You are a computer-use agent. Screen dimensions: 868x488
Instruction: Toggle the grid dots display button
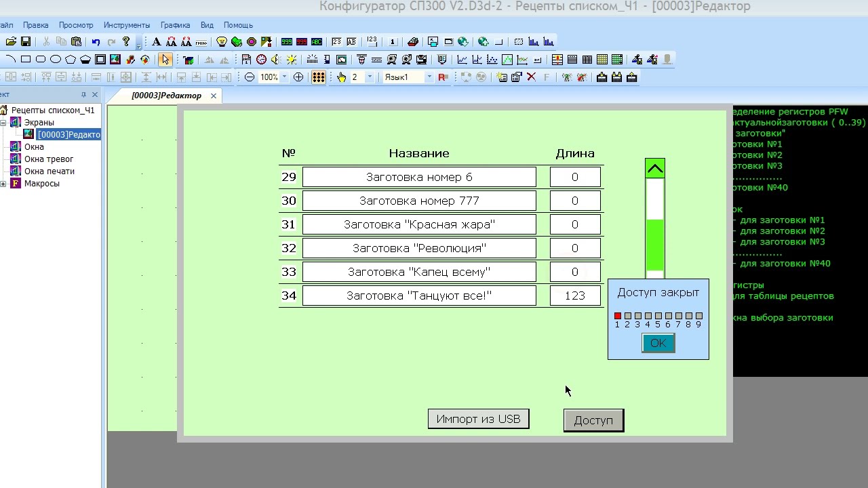[x=319, y=77]
